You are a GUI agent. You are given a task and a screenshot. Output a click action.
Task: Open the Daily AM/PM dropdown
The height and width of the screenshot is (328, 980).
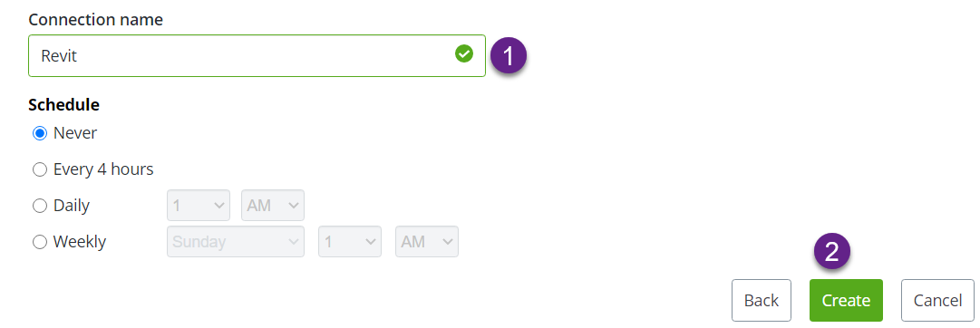click(x=273, y=206)
